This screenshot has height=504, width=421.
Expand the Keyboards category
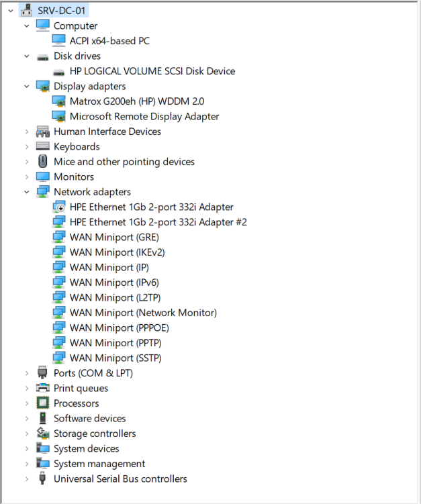tap(27, 146)
